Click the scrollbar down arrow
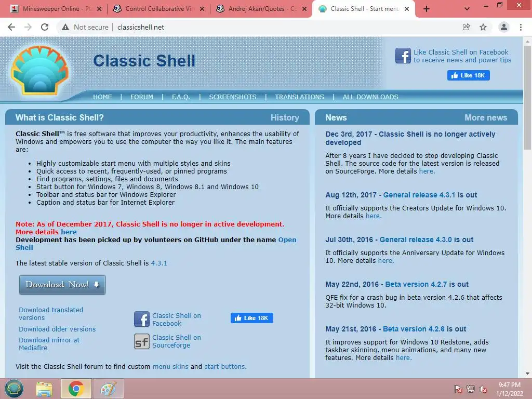Screen dimensions: 532x399 (x=527, y=374)
